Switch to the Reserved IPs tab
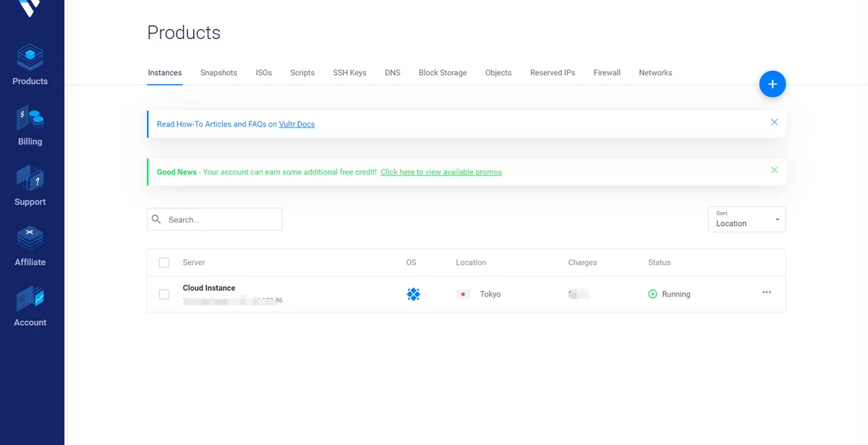Screen dimensions: 868x445 pos(553,73)
